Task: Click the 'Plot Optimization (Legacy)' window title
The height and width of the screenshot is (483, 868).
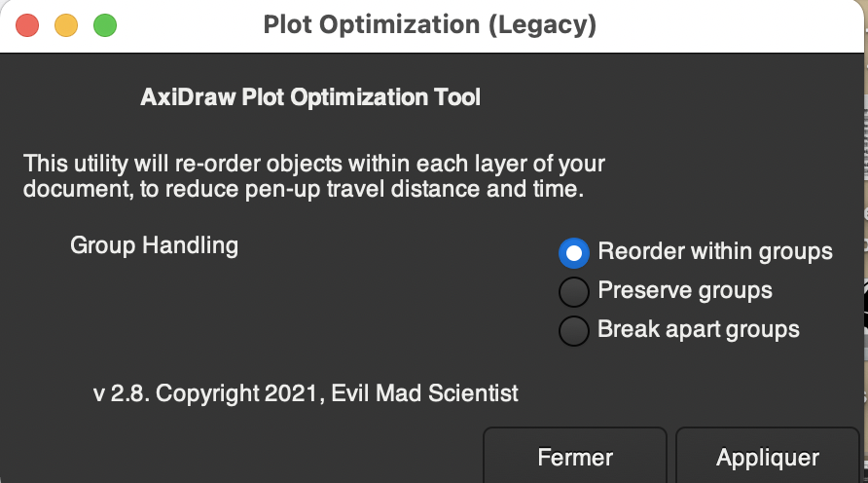Action: pyautogui.click(x=430, y=24)
